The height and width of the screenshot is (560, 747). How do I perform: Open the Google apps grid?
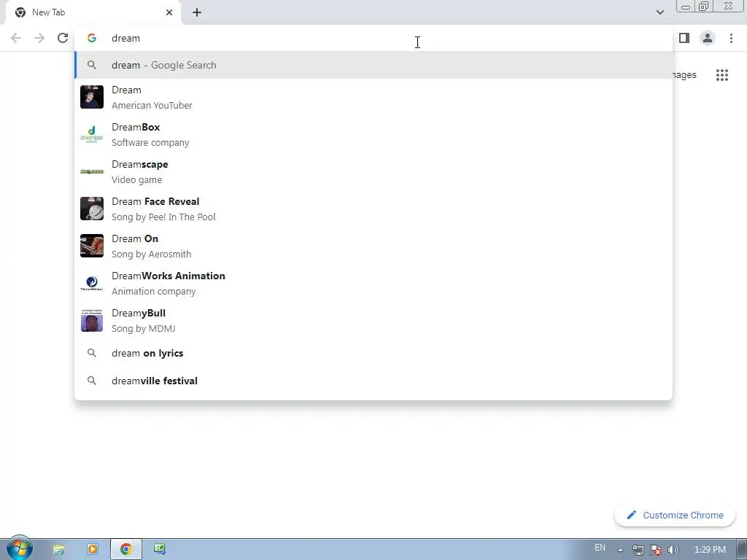click(x=722, y=75)
